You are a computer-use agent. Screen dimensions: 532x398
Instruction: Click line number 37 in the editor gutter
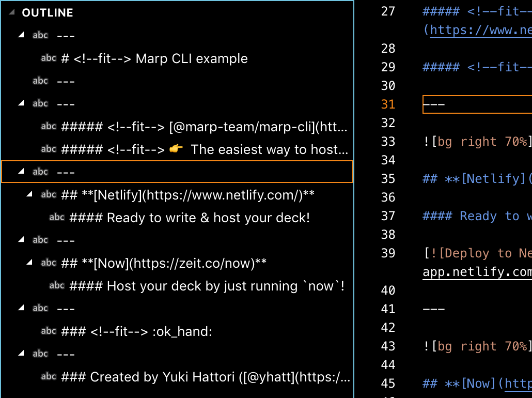388,216
